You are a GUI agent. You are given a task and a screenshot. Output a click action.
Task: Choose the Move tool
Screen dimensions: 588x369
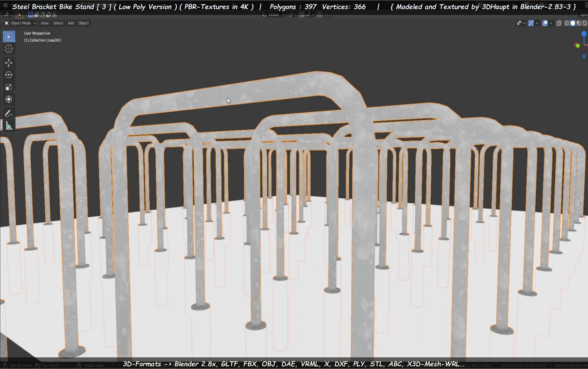[9, 63]
